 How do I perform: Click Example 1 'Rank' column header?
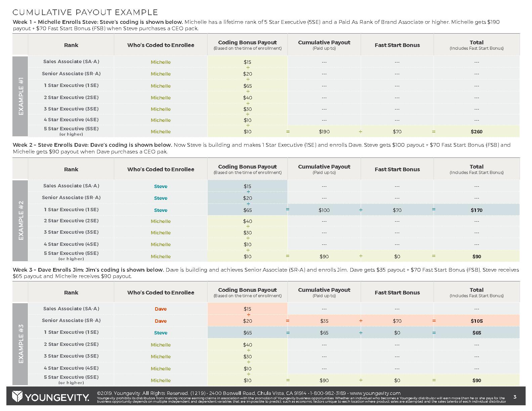click(71, 45)
